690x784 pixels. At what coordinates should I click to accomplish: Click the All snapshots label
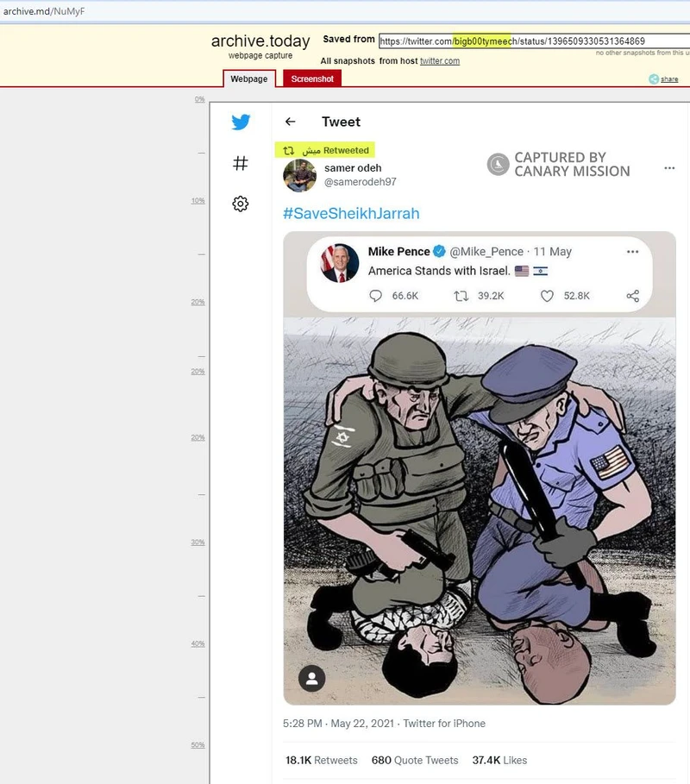tap(348, 61)
